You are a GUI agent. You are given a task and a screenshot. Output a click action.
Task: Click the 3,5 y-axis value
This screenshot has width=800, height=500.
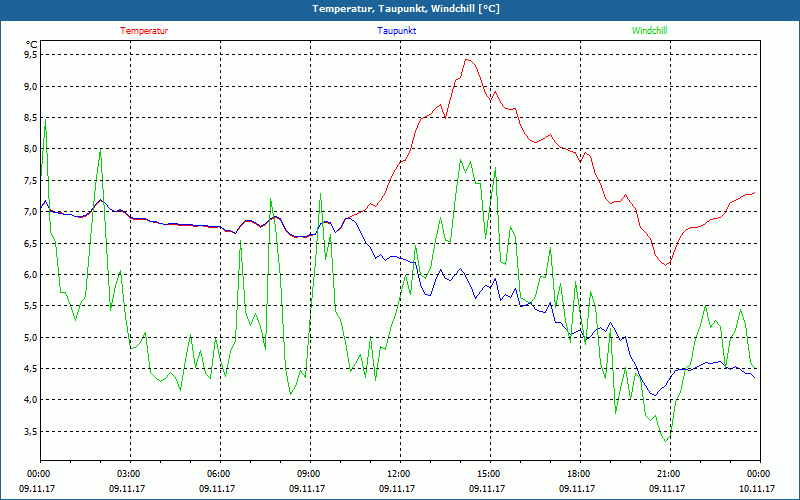click(32, 432)
